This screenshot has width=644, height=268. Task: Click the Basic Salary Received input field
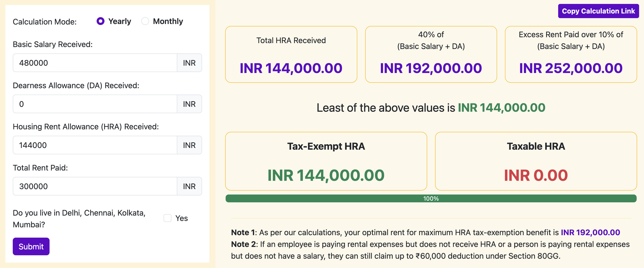pyautogui.click(x=95, y=63)
